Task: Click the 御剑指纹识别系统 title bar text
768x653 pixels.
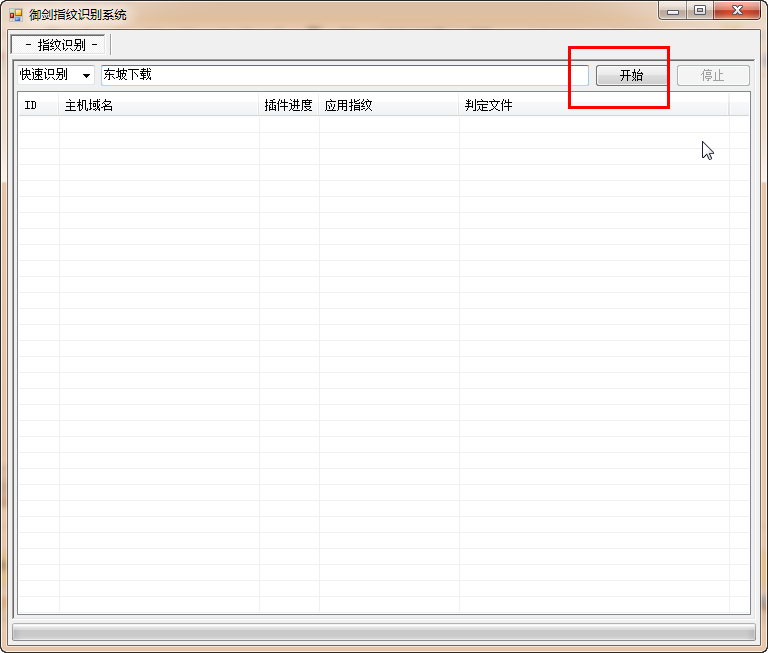Action: click(x=78, y=15)
